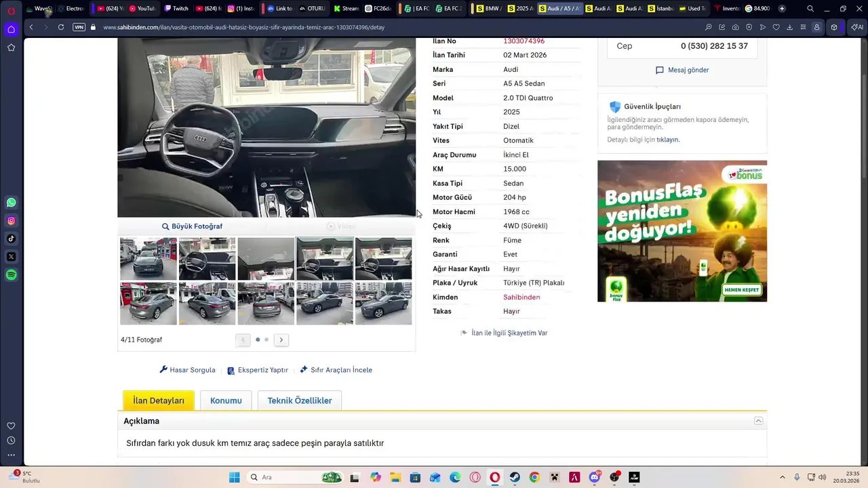Go to previous photo thumbnails page

(x=243, y=340)
